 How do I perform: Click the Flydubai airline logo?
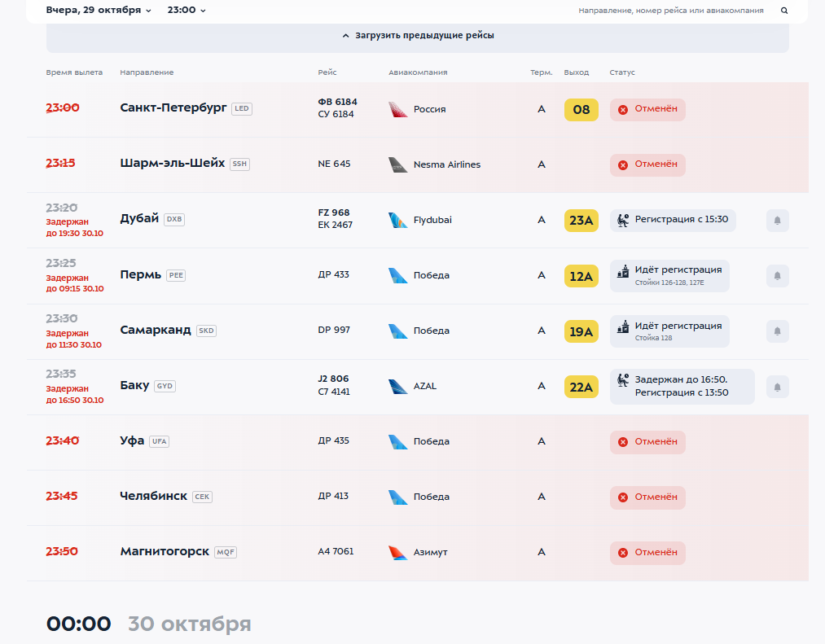point(397,220)
